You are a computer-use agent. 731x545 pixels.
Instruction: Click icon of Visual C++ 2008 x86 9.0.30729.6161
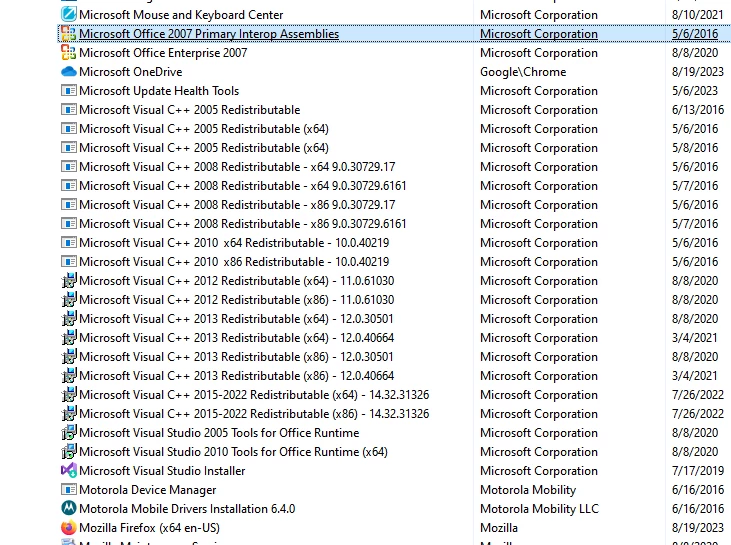[69, 224]
